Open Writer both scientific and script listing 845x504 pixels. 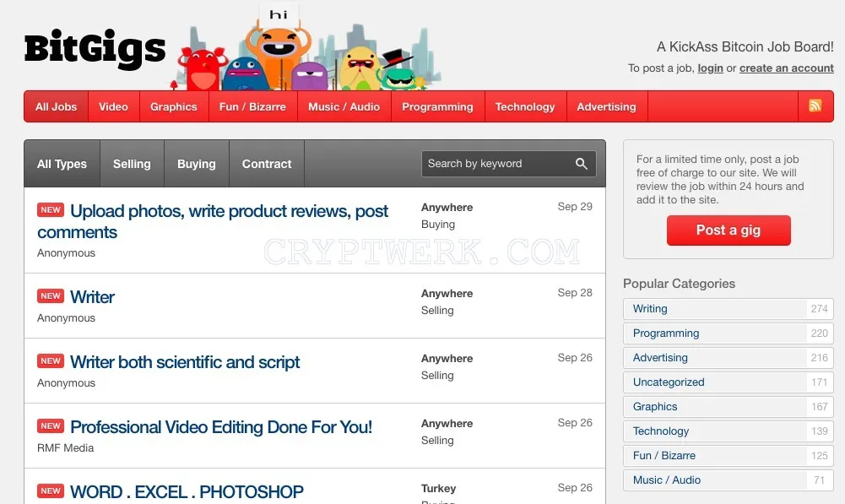(185, 362)
